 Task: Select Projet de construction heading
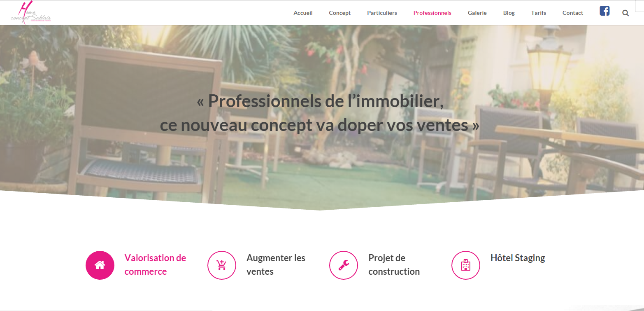click(x=394, y=265)
